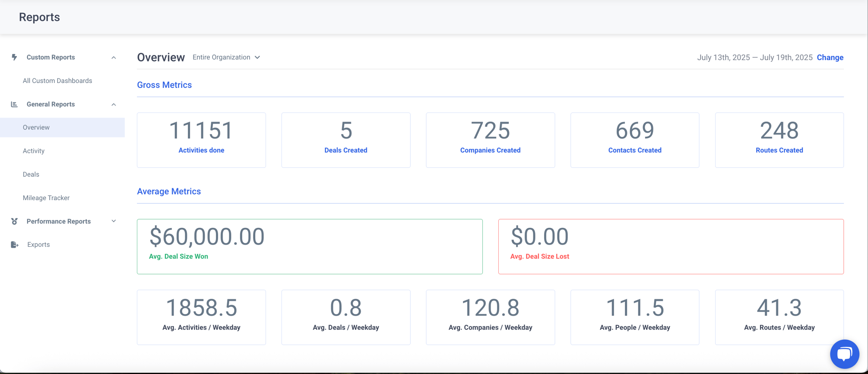
Task: Open the chat support bubble
Action: pyautogui.click(x=844, y=354)
